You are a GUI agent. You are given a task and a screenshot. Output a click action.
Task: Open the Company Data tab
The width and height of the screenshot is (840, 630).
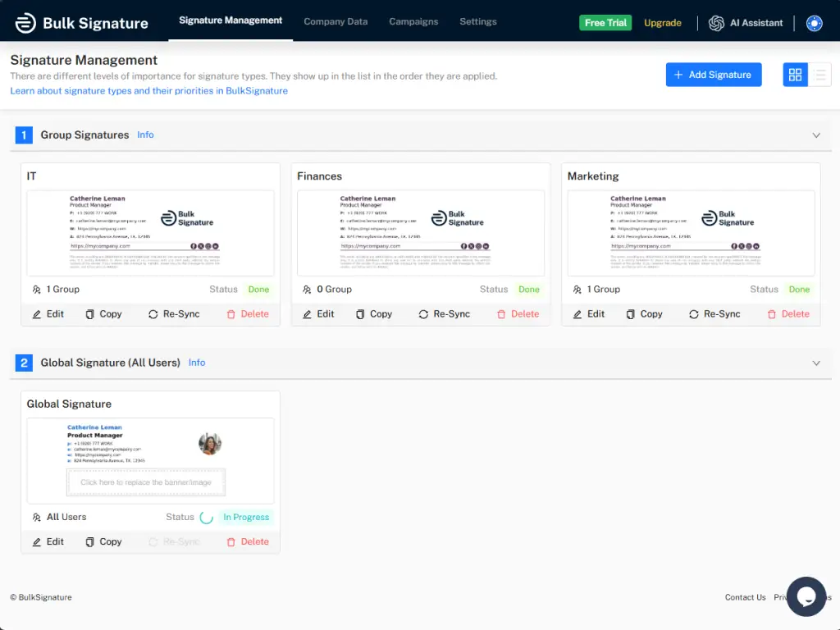click(x=336, y=22)
